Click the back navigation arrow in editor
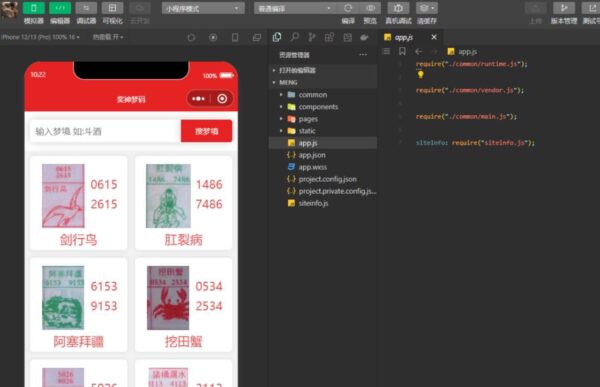The width and height of the screenshot is (600, 387). click(419, 51)
